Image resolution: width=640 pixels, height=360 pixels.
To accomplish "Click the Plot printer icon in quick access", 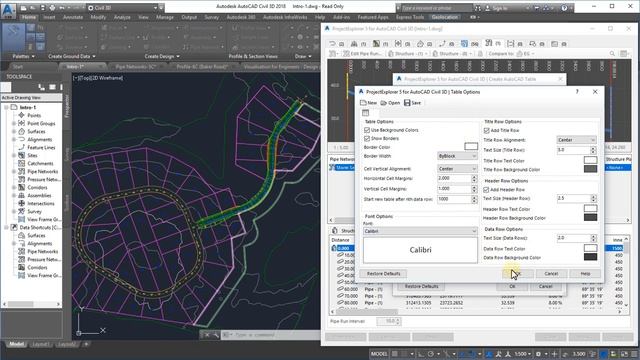I will pyautogui.click(x=52, y=8).
